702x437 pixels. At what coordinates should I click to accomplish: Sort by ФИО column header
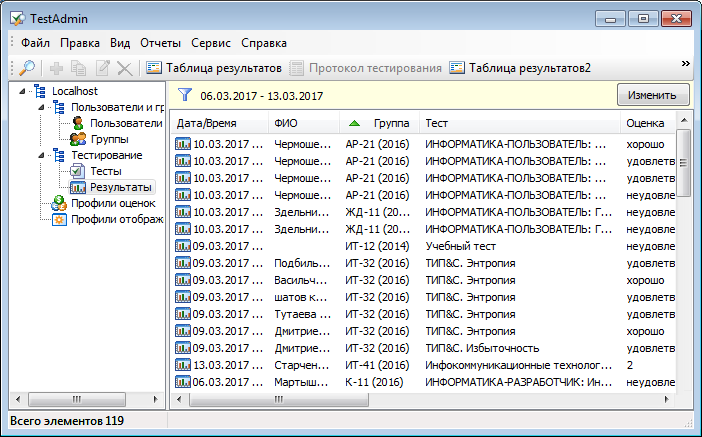coord(304,123)
